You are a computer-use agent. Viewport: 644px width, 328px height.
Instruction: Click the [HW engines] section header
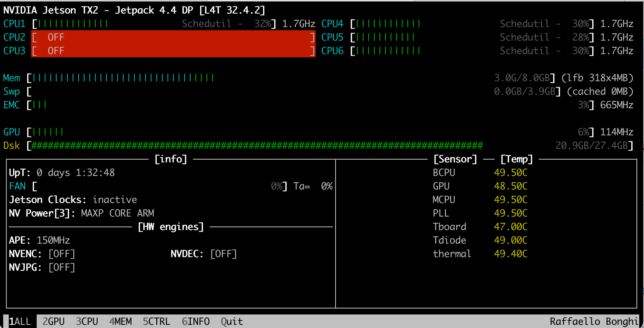[171, 226]
